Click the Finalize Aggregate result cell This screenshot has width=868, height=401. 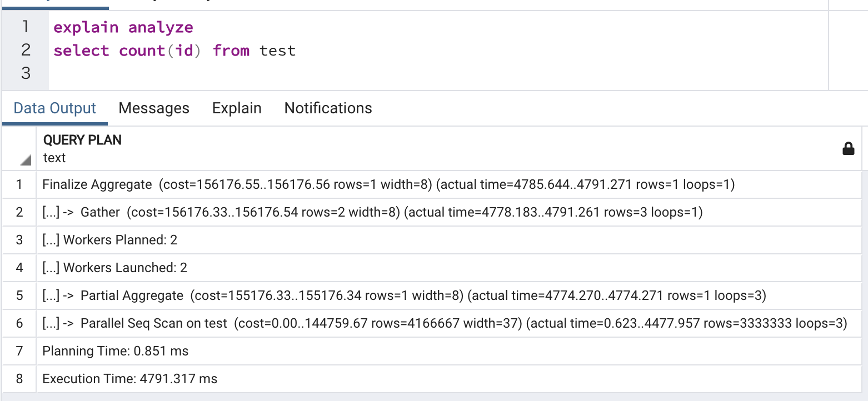coord(388,184)
